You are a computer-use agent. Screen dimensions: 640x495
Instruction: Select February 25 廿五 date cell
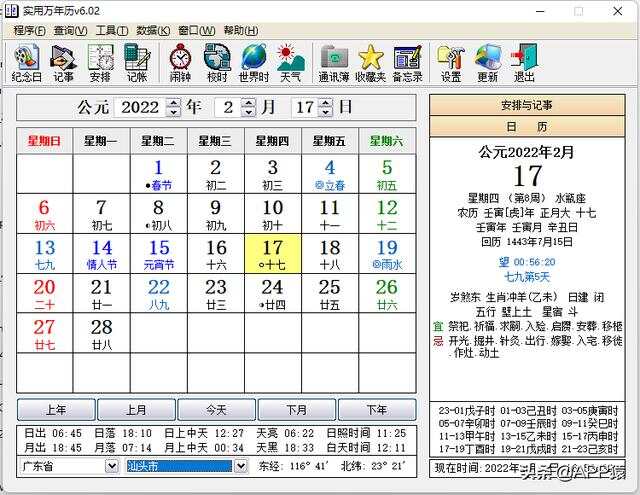[330, 294]
